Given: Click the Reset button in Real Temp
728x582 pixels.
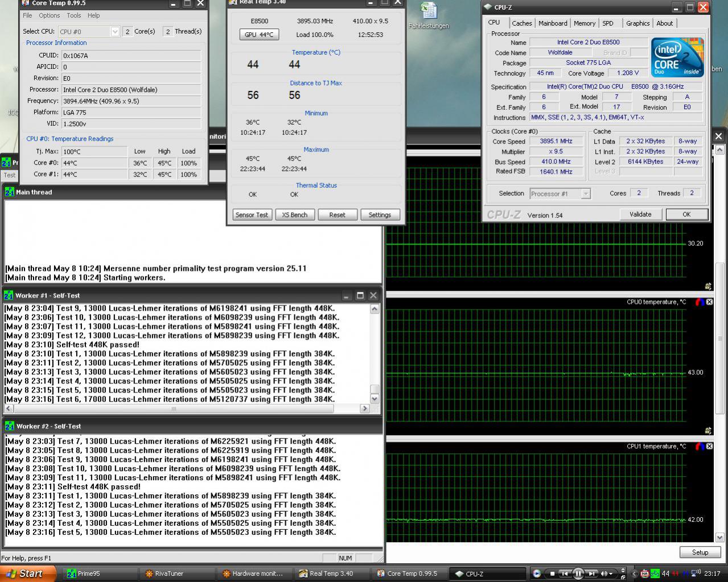Looking at the screenshot, I should 337,215.
